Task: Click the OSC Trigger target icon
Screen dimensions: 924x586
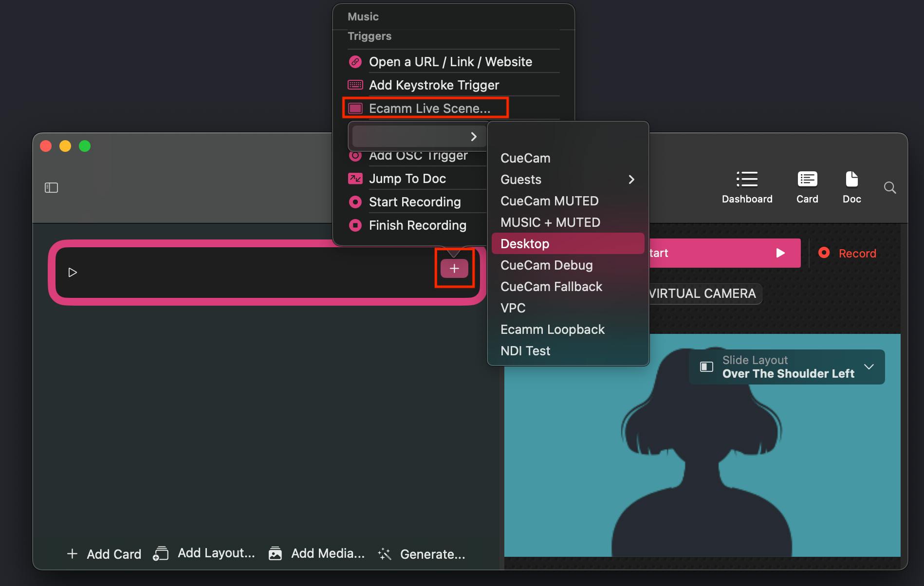Action: coord(355,156)
